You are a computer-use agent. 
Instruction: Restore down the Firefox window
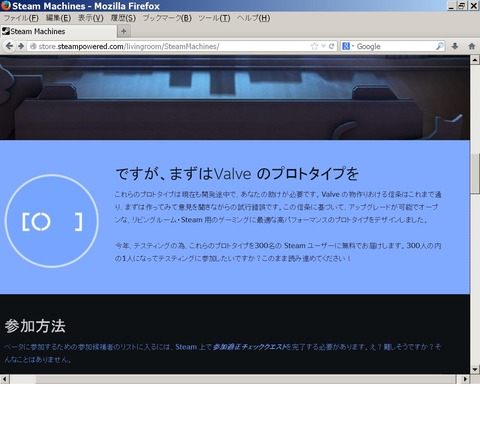click(x=462, y=6)
